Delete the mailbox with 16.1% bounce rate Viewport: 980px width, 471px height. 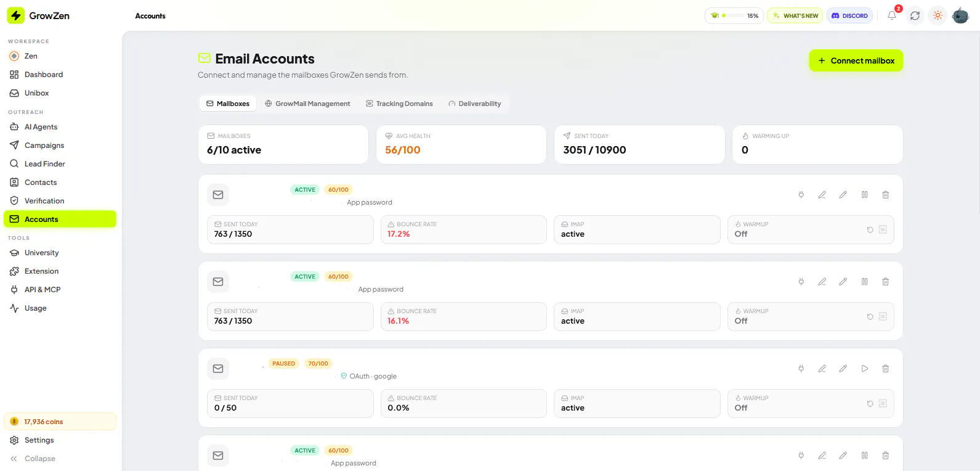pyautogui.click(x=886, y=282)
